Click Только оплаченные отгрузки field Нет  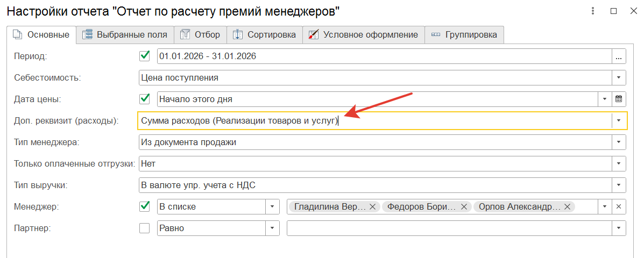coord(376,163)
